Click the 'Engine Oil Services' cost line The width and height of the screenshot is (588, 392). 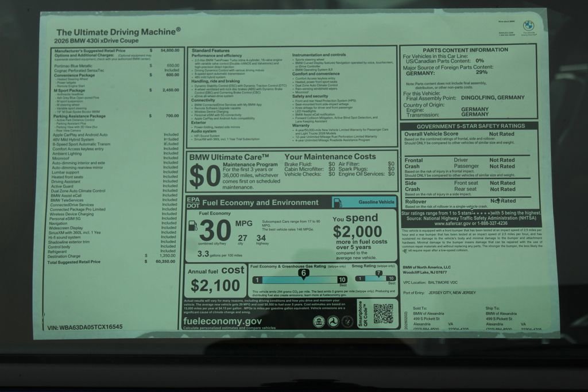pyautogui.click(x=366, y=174)
